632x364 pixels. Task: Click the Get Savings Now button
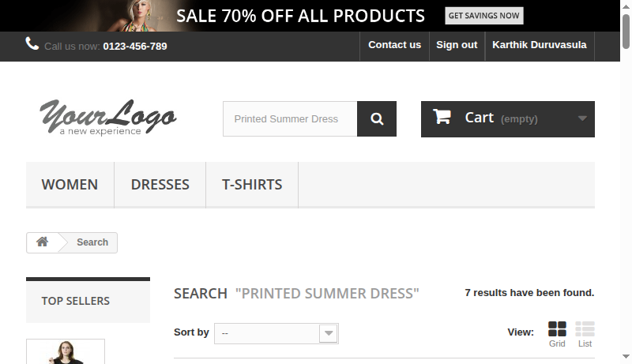click(x=483, y=16)
